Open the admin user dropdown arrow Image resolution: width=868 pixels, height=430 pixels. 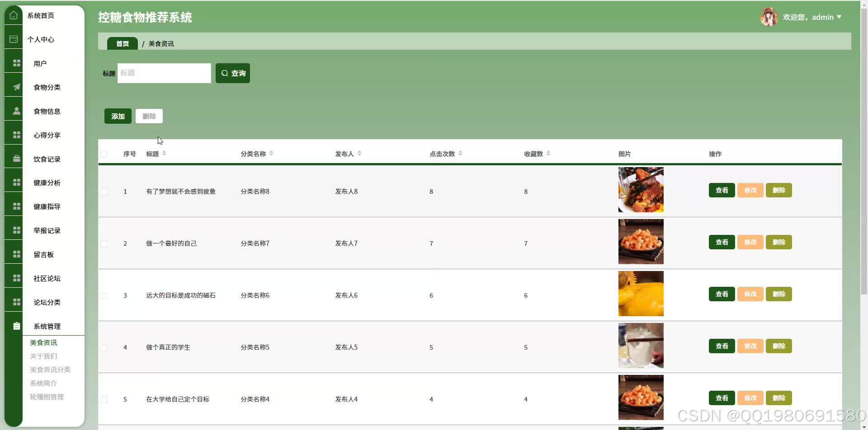839,17
